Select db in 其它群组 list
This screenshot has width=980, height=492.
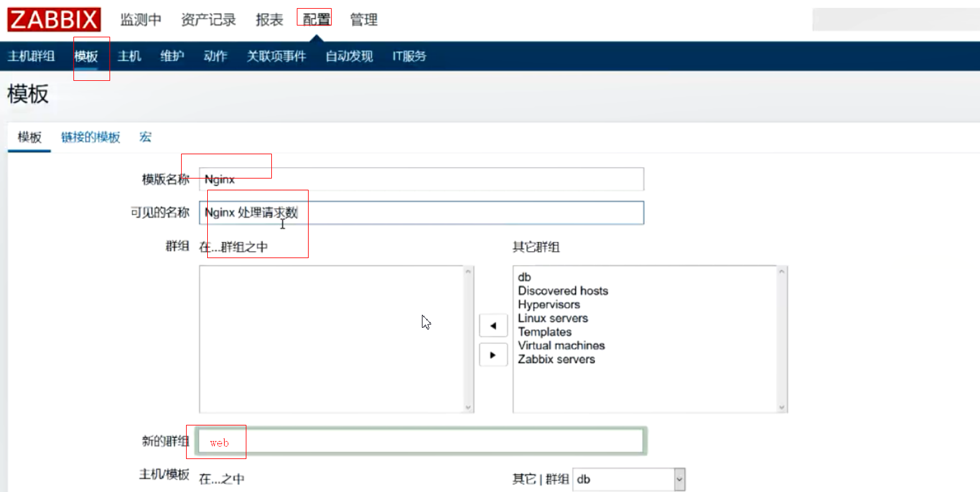525,277
